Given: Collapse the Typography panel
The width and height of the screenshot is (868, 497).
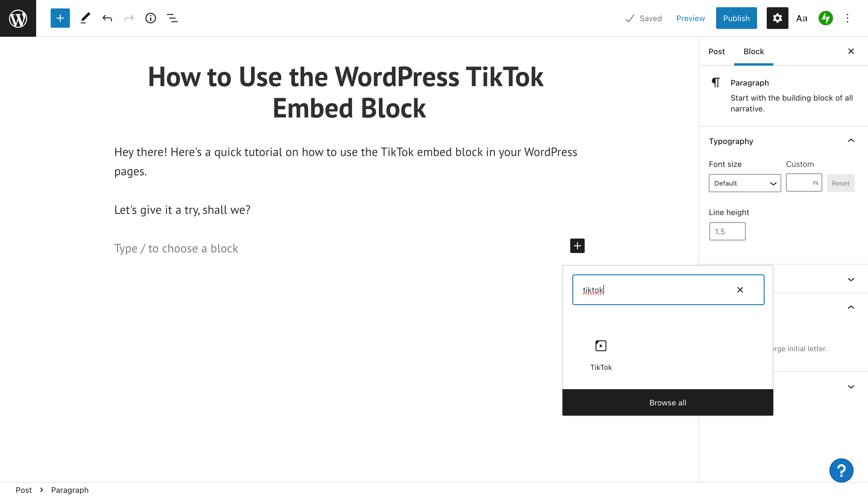Looking at the screenshot, I should coord(851,141).
